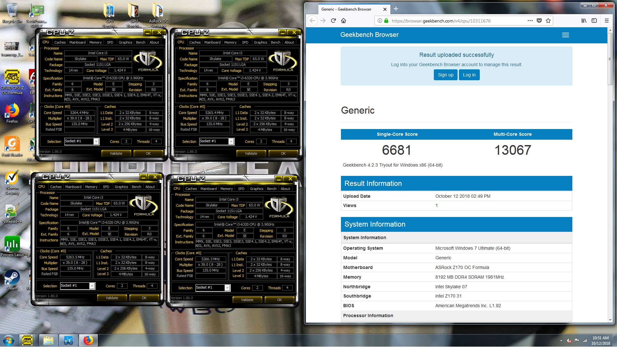Viewport: 617px width, 364px height.
Task: Click OK in 5265.4 MHz CPU-Z window
Action: pos(283,154)
